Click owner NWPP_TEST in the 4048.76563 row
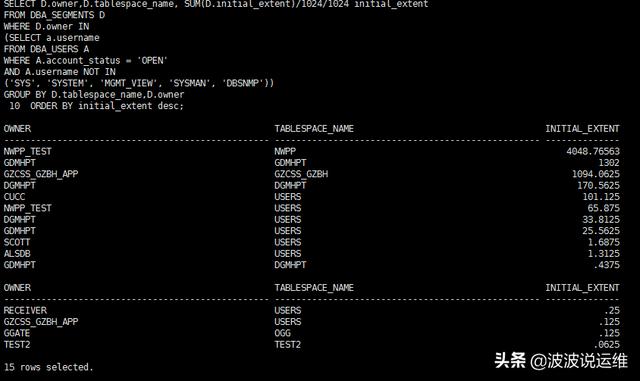Viewport: 640px width, 381px height. (x=28, y=152)
